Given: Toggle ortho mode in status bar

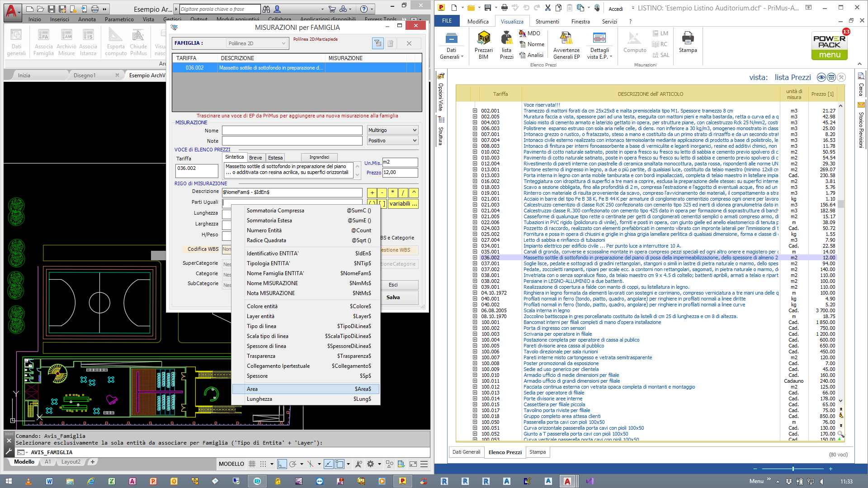Looking at the screenshot, I should 282,464.
